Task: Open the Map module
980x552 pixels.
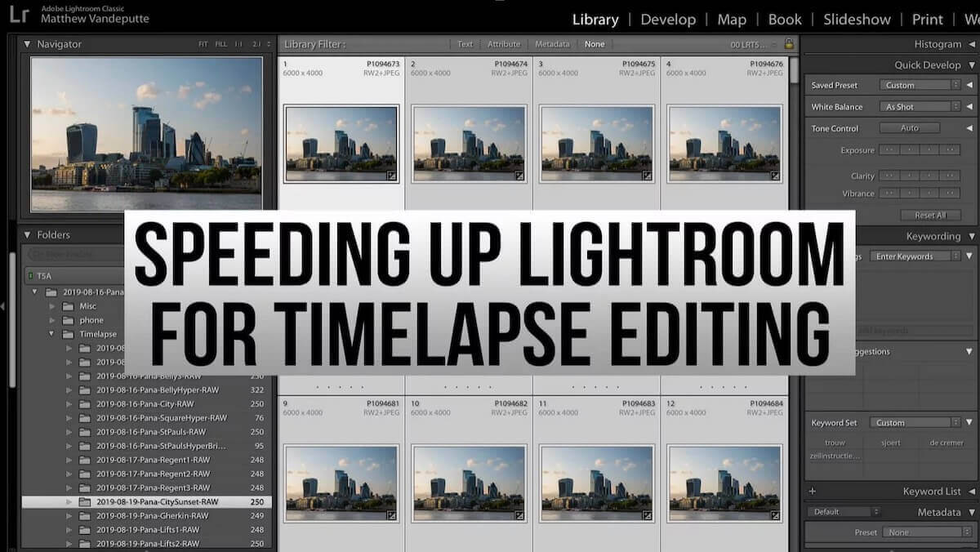Action: pos(732,20)
